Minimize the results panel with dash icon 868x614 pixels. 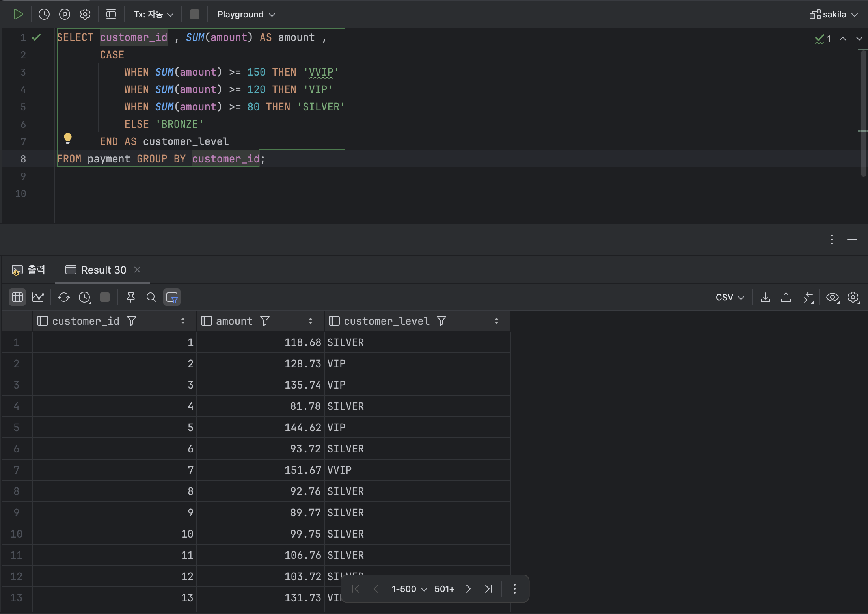tap(852, 240)
